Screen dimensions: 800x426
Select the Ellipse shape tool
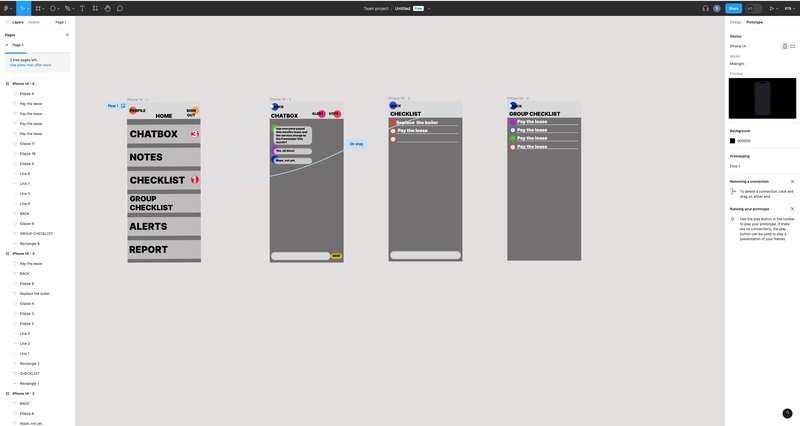(53, 8)
